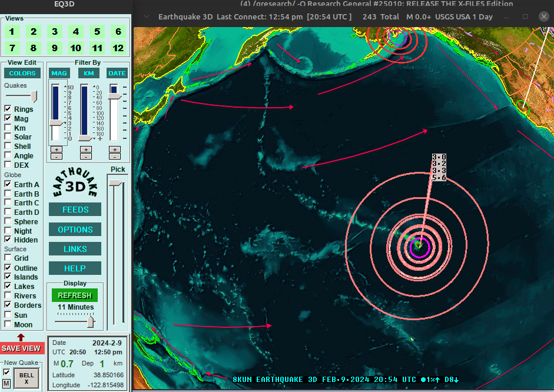This screenshot has height=392, width=554.
Task: Enable the Km checkbox
Action: pyautogui.click(x=8, y=128)
